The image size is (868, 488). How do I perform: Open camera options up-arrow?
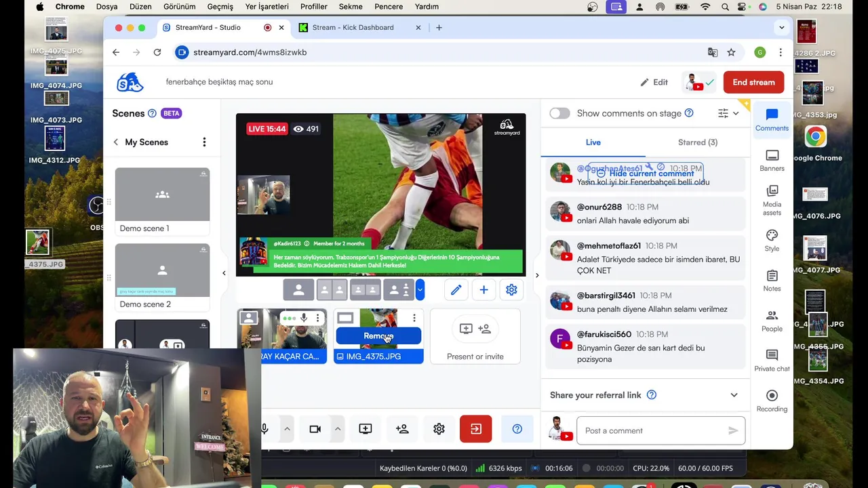pyautogui.click(x=337, y=429)
